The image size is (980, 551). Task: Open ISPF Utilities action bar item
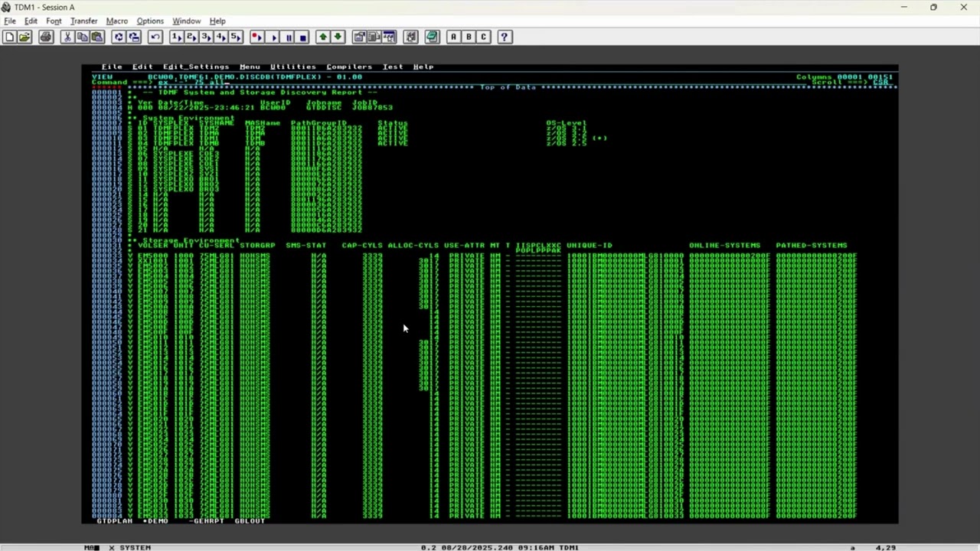(292, 67)
